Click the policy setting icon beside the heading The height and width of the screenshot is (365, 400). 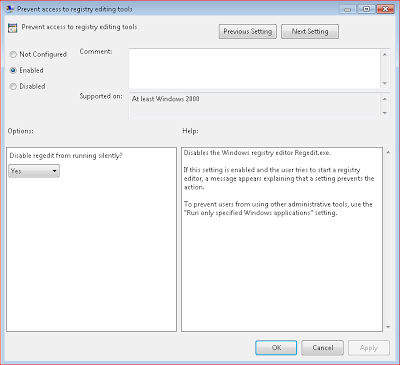coord(12,28)
